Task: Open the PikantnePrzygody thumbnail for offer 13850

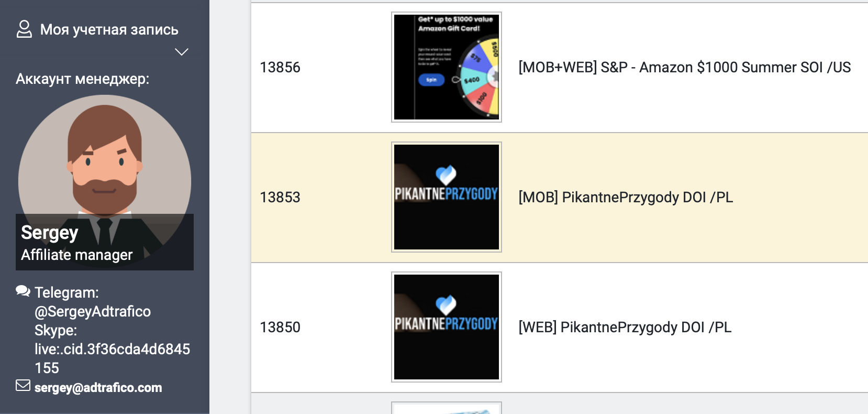Action: [447, 327]
